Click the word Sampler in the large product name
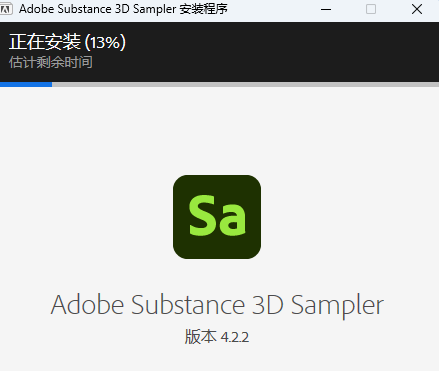439x371 pixels. [337, 306]
